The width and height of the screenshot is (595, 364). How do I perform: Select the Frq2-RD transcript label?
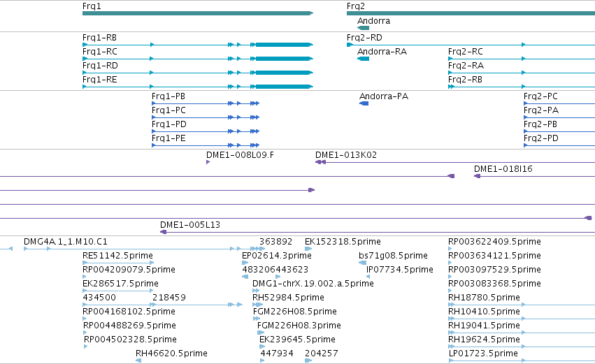tap(364, 38)
